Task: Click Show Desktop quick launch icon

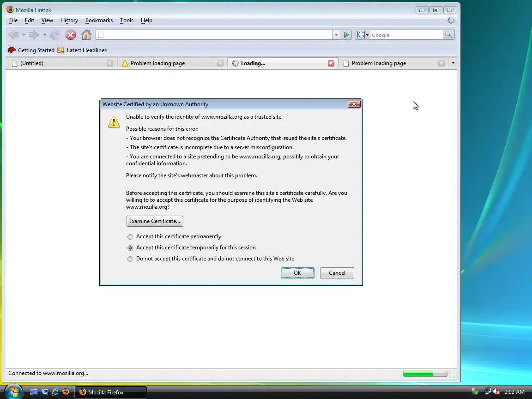Action: coord(34,392)
